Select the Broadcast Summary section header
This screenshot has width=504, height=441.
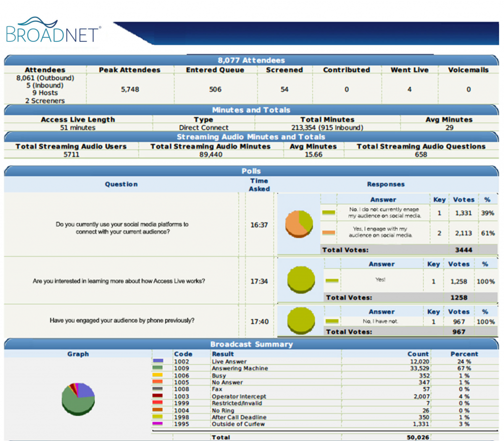click(x=251, y=344)
